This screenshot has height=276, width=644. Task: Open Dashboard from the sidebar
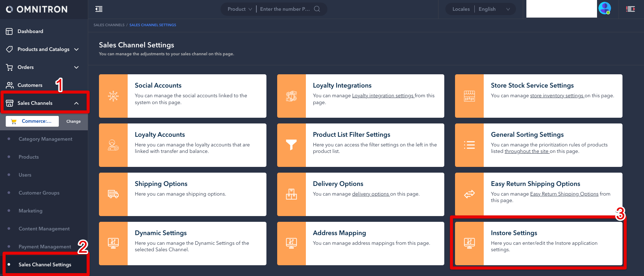coord(30,31)
